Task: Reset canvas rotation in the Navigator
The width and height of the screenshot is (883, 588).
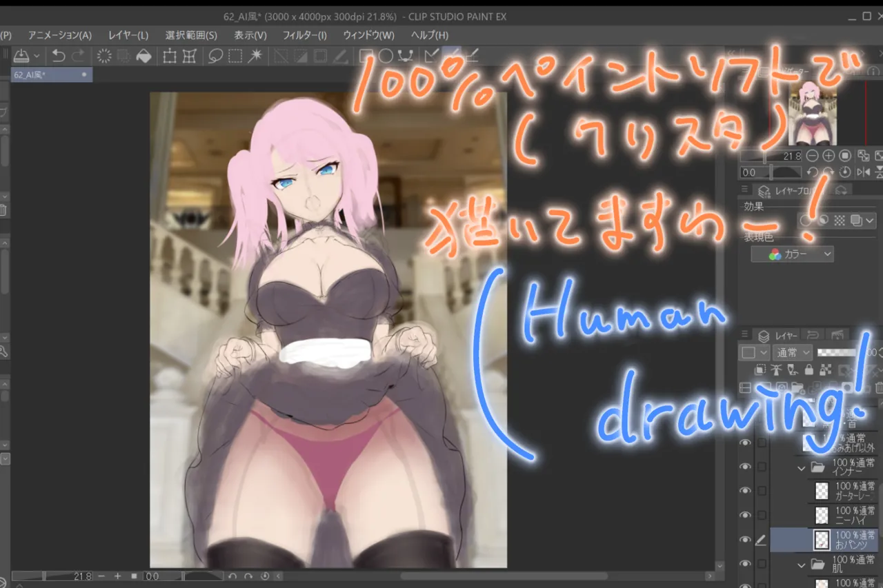Action: [844, 170]
